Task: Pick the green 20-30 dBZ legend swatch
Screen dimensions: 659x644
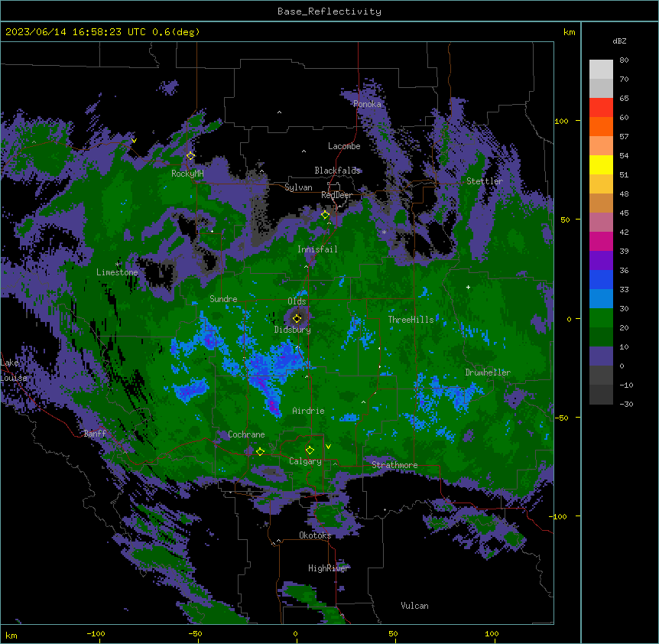Action: [x=601, y=318]
